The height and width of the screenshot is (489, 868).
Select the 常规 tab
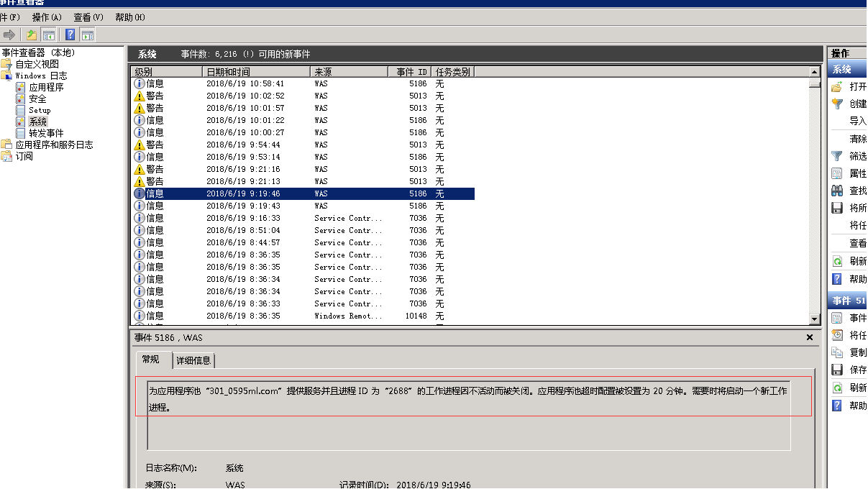point(151,360)
